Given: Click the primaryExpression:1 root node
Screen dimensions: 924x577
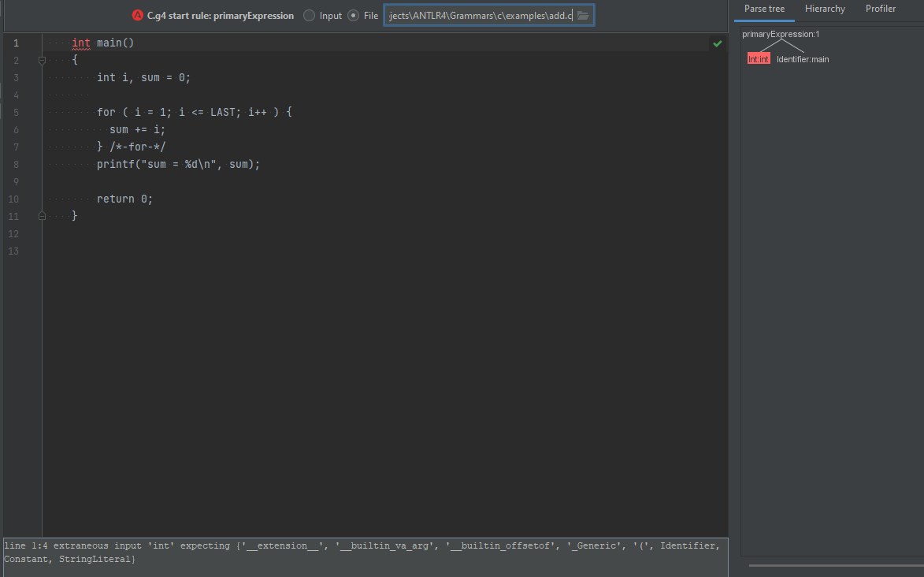Looking at the screenshot, I should point(781,34).
